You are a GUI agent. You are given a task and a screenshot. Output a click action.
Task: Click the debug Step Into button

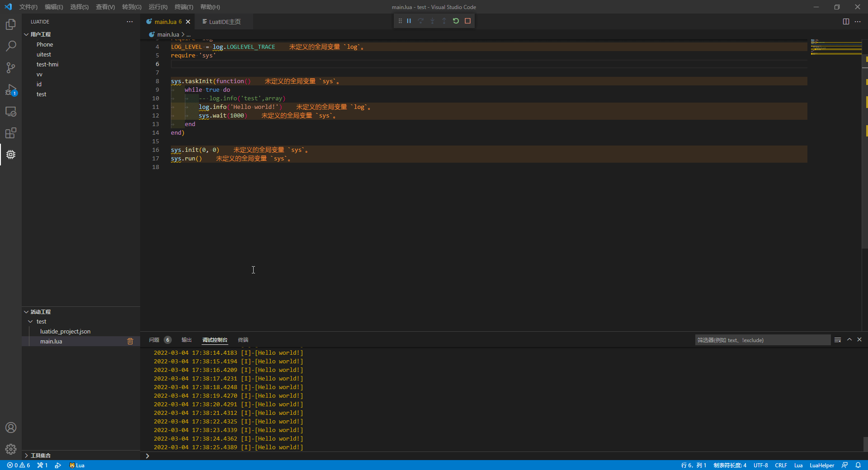click(x=433, y=21)
